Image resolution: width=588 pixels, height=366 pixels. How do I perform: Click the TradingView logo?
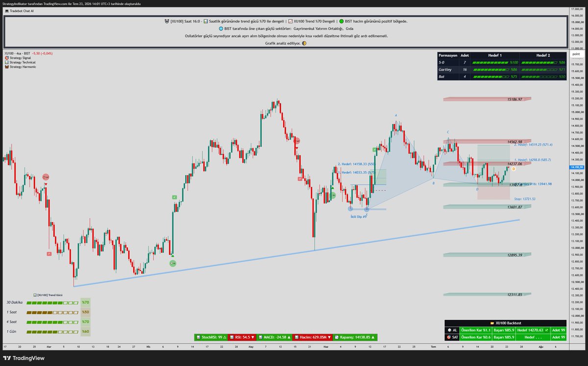pyautogui.click(x=24, y=358)
